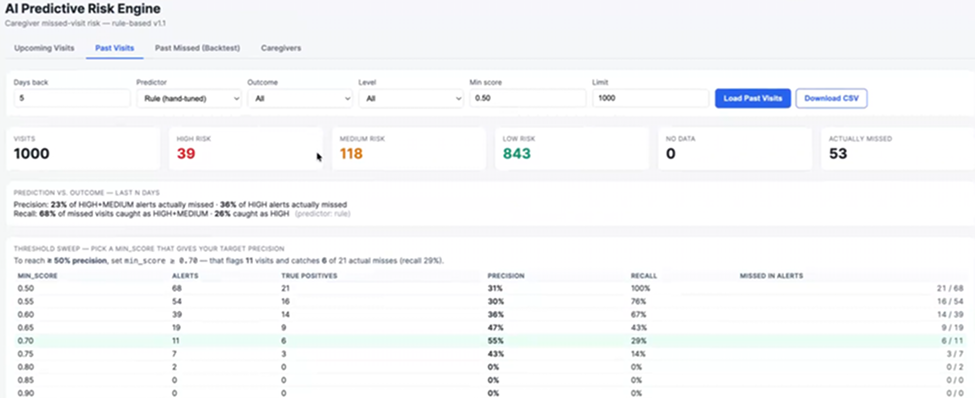The width and height of the screenshot is (975, 398).
Task: Click the No Data 0 value
Action: coord(670,154)
